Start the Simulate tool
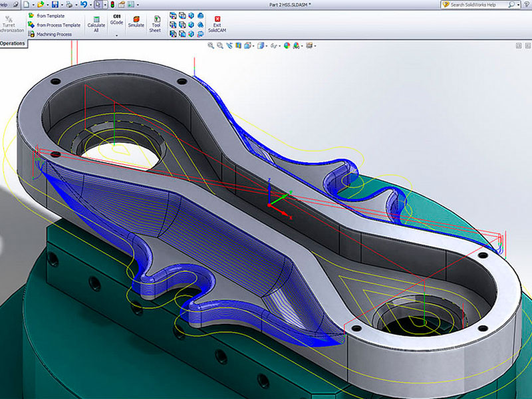 (136, 22)
